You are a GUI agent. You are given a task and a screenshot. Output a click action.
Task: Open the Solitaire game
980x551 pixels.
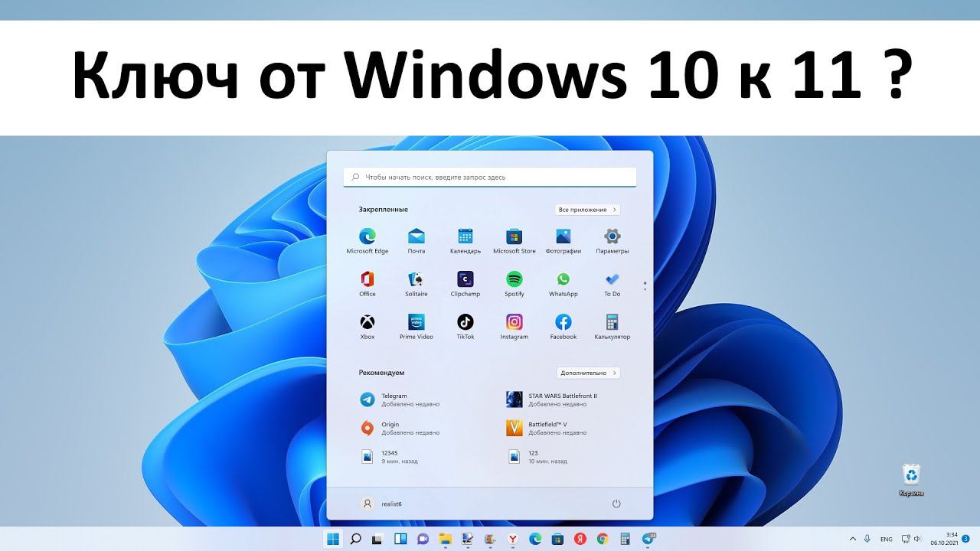click(416, 283)
